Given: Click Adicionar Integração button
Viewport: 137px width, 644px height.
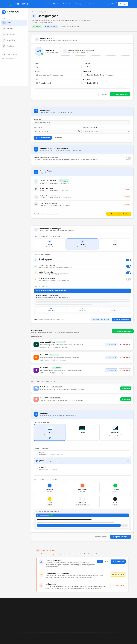Looking at the screenshot, I should point(123,331).
